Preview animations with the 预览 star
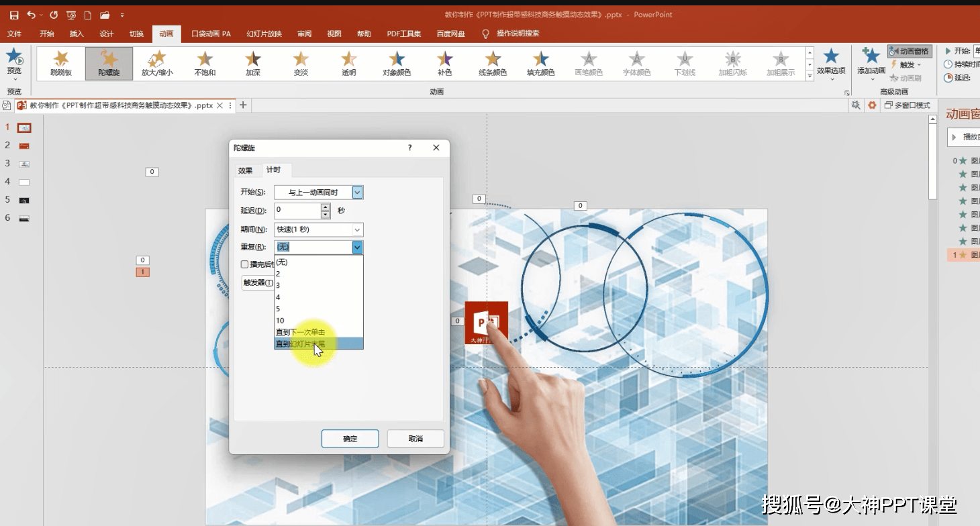The height and width of the screenshot is (526, 980). [14, 62]
